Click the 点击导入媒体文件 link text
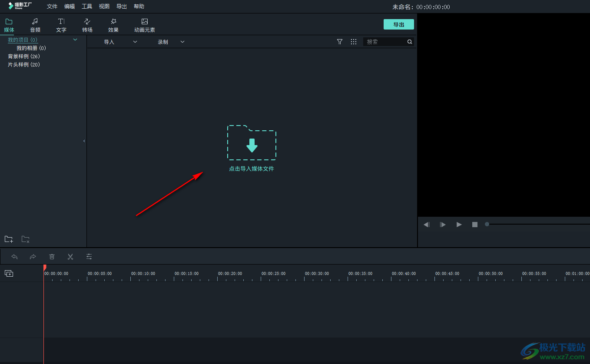The height and width of the screenshot is (364, 590). tap(252, 169)
